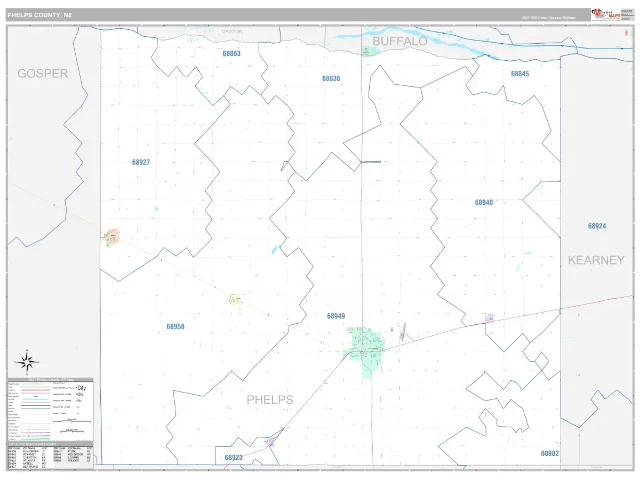Click the KEARNEY county name
This screenshot has height=480, width=640.
[x=596, y=260]
